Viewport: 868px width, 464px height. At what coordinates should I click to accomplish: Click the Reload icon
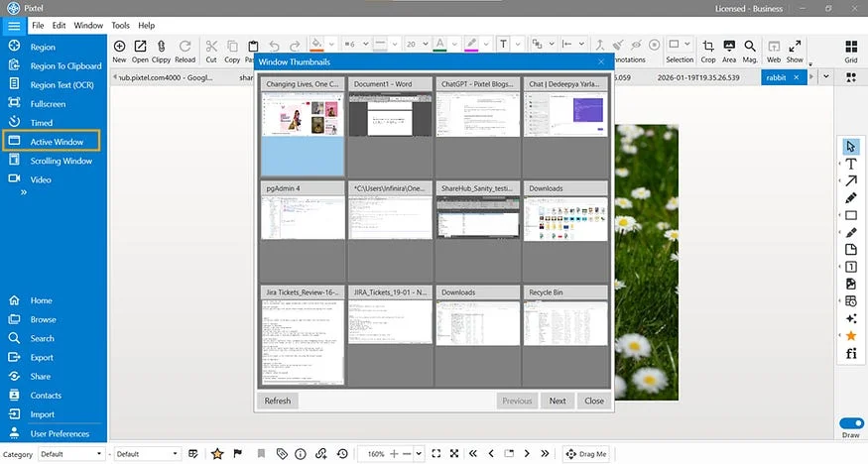point(185,51)
